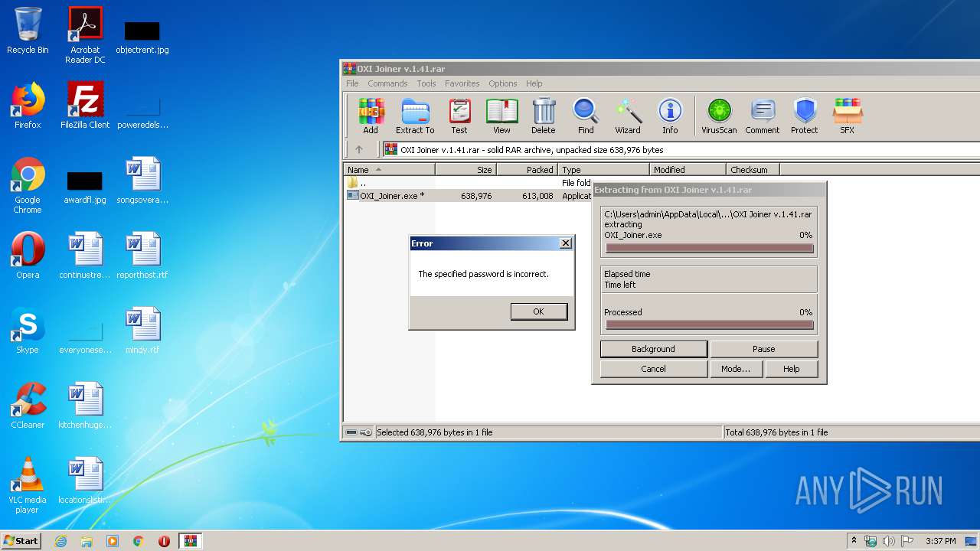The height and width of the screenshot is (551, 980).
Task: Click the Add toolbar icon in WinRAR
Action: 371,116
